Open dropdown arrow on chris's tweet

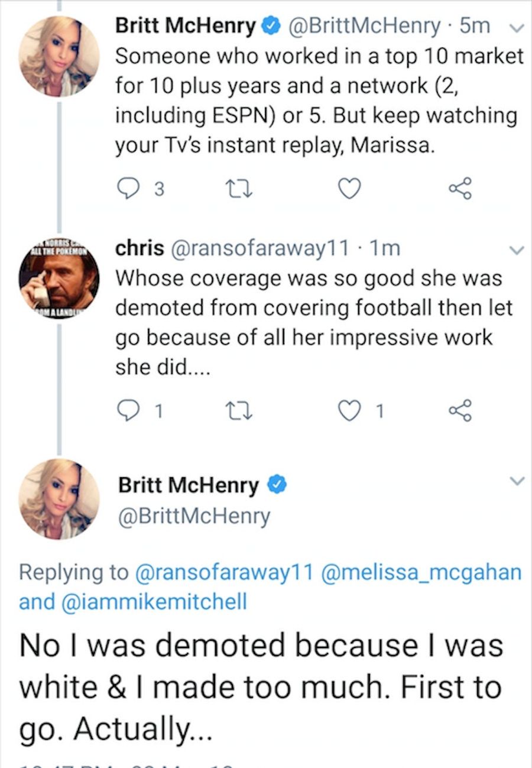coord(517,251)
